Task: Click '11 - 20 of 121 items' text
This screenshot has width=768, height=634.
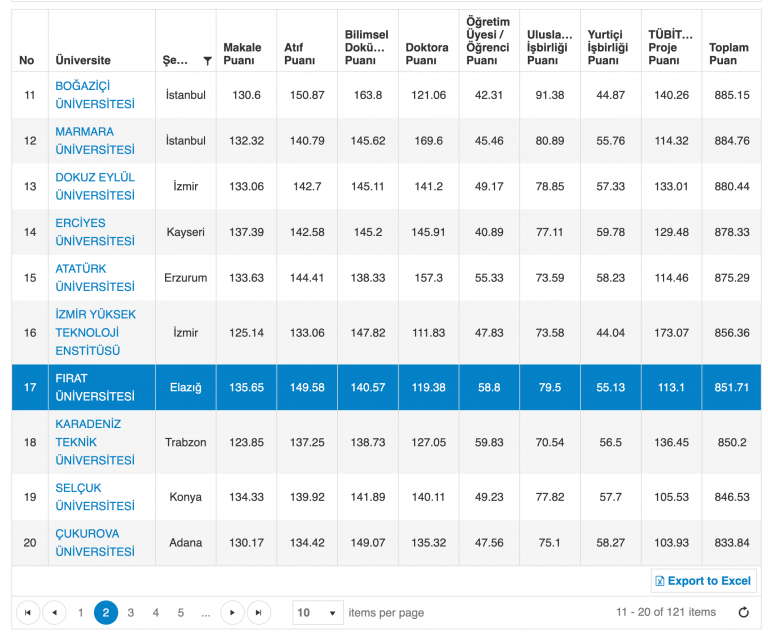Action: pos(666,612)
